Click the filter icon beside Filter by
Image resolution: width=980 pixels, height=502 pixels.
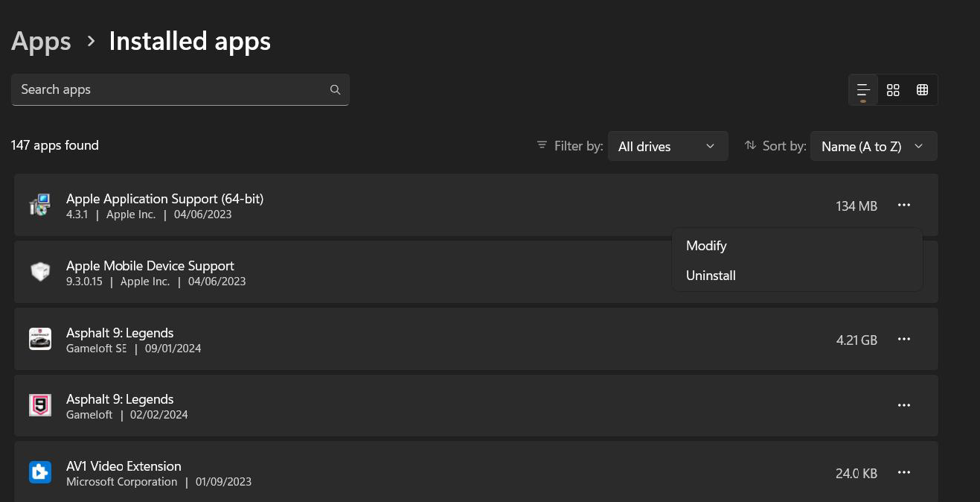click(542, 145)
